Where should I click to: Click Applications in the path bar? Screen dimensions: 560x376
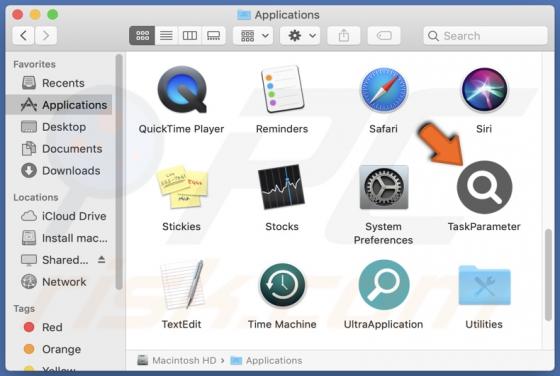[266, 361]
